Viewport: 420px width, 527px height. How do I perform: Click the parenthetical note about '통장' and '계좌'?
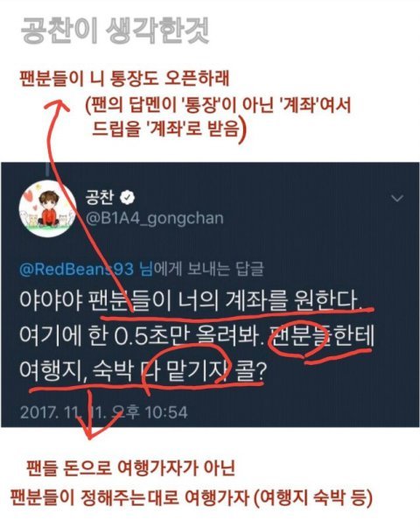point(217,117)
